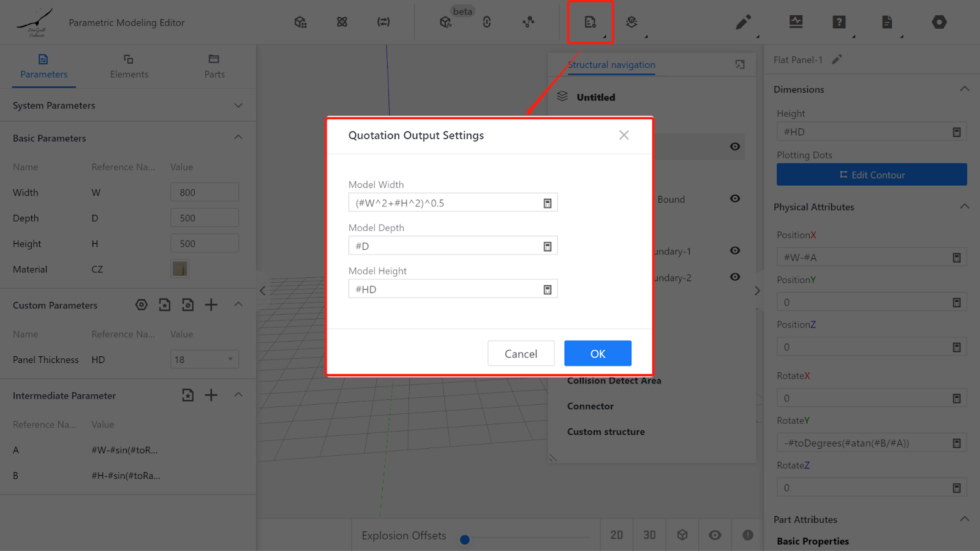Image resolution: width=980 pixels, height=551 pixels.
Task: Rename Flat Panel-1 with the pencil icon
Action: point(837,59)
